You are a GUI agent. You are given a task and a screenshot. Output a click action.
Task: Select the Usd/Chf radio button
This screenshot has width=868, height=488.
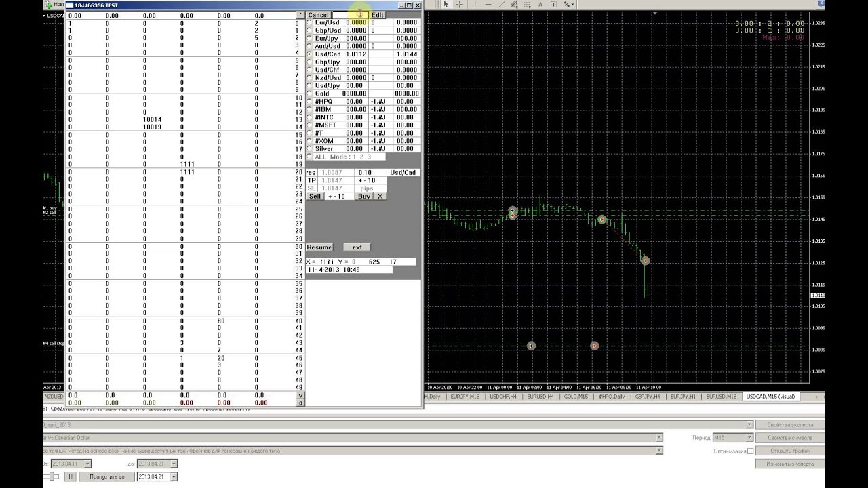point(310,70)
